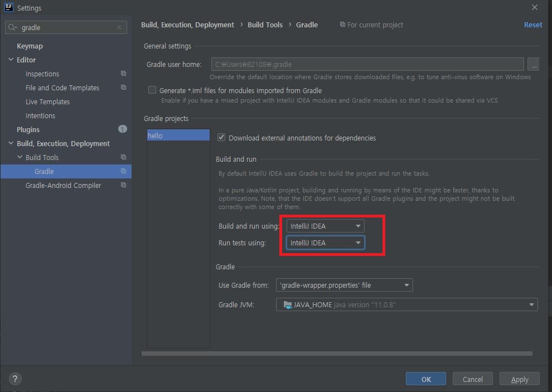This screenshot has width=552, height=392.
Task: Click the Apply button
Action: (x=519, y=379)
